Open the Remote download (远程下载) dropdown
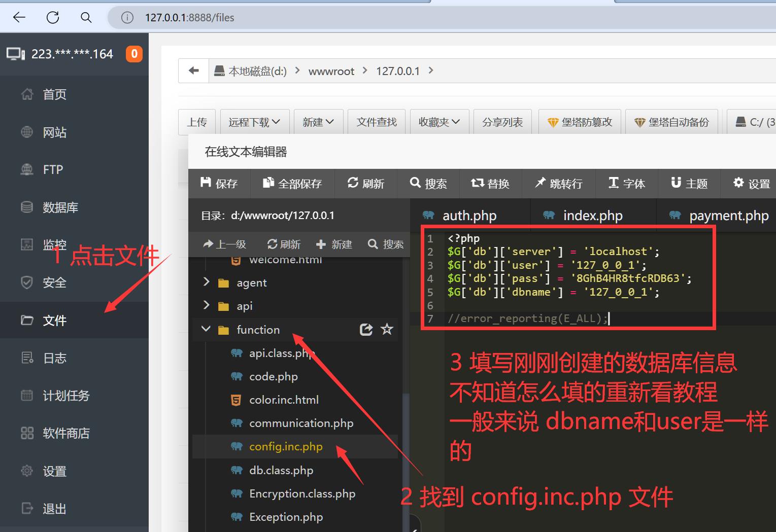Viewport: 776px width, 532px height. click(254, 122)
